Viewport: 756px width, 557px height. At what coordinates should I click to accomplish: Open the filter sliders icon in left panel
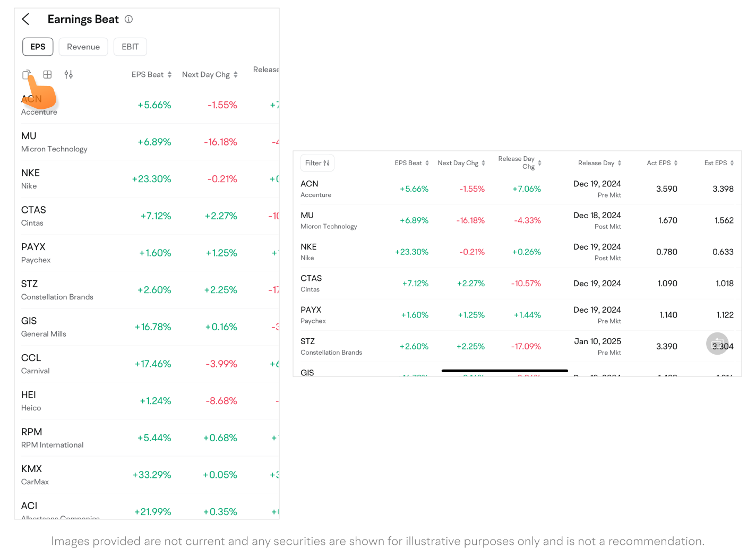[68, 75]
